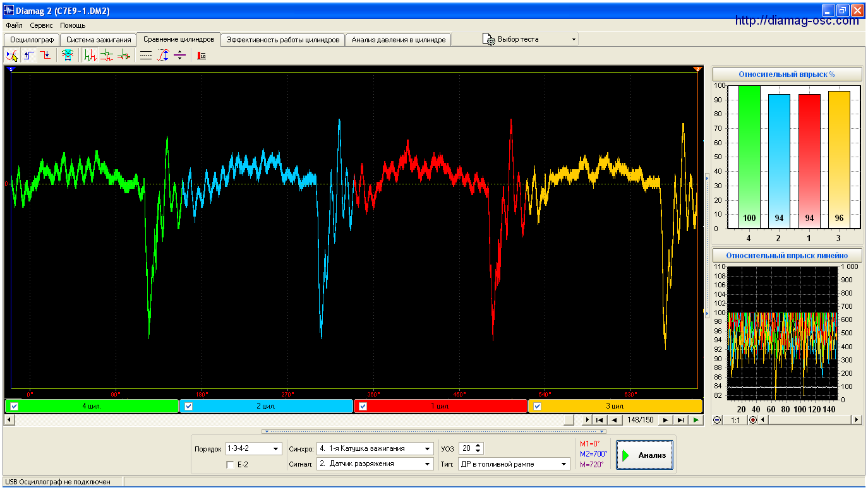Select sequential cylinder waveform view icon
Image resolution: width=868 pixels, height=490 pixels.
(90, 56)
